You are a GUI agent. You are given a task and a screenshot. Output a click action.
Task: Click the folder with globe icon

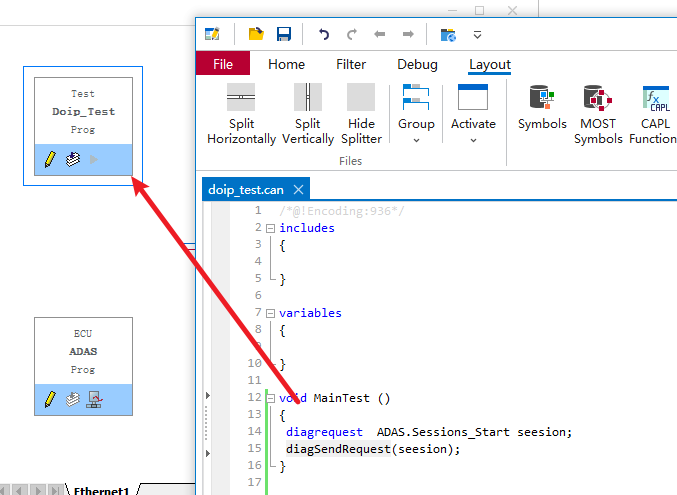pos(448,35)
